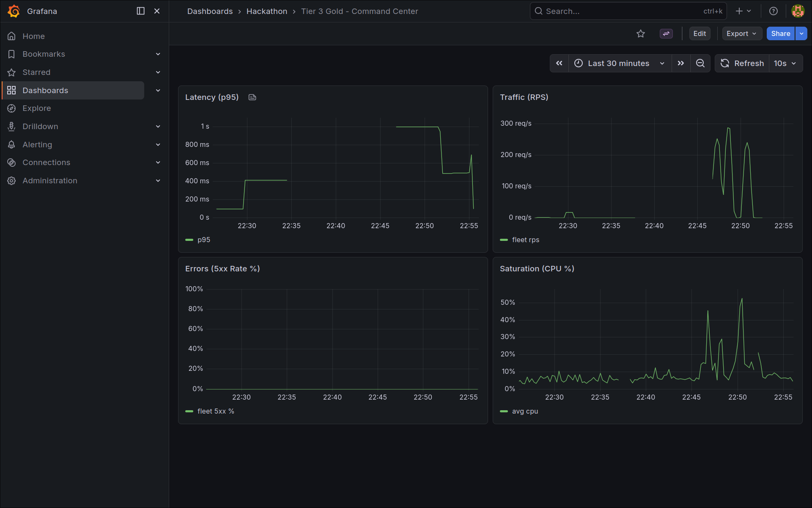Zoom out the time range
Screen dimensions: 812x508
(x=700, y=63)
